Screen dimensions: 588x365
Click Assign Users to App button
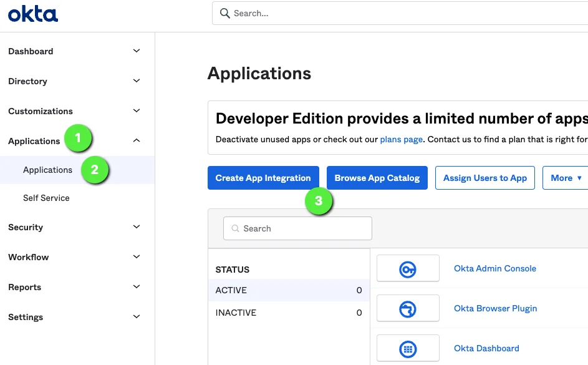click(x=485, y=178)
